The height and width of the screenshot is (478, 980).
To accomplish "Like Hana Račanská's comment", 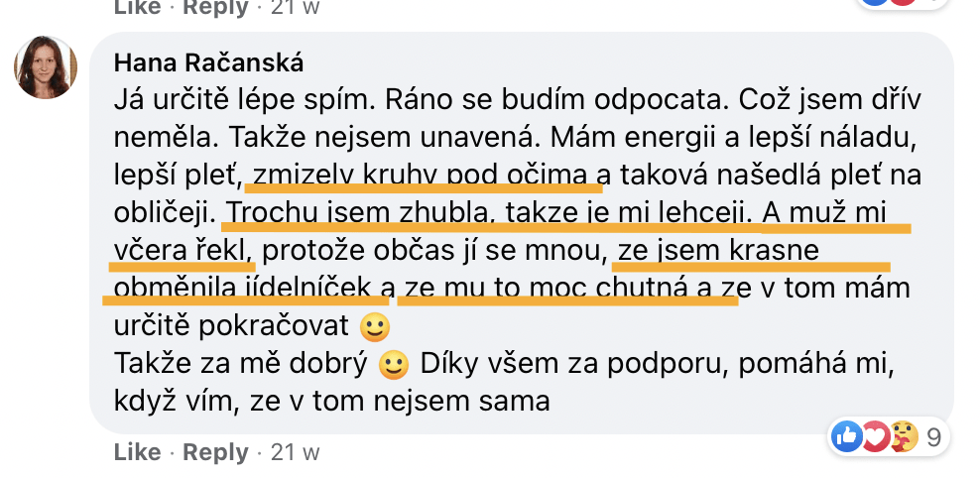I will [x=138, y=453].
